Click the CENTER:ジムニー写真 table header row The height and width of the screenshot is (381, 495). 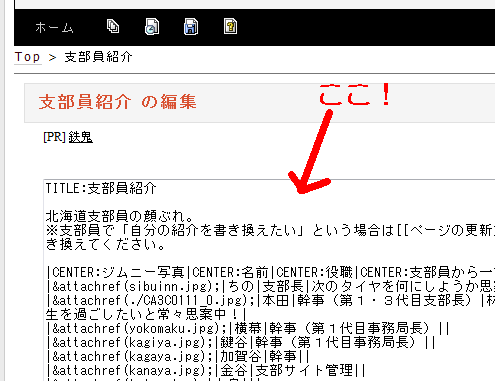[x=270, y=272]
